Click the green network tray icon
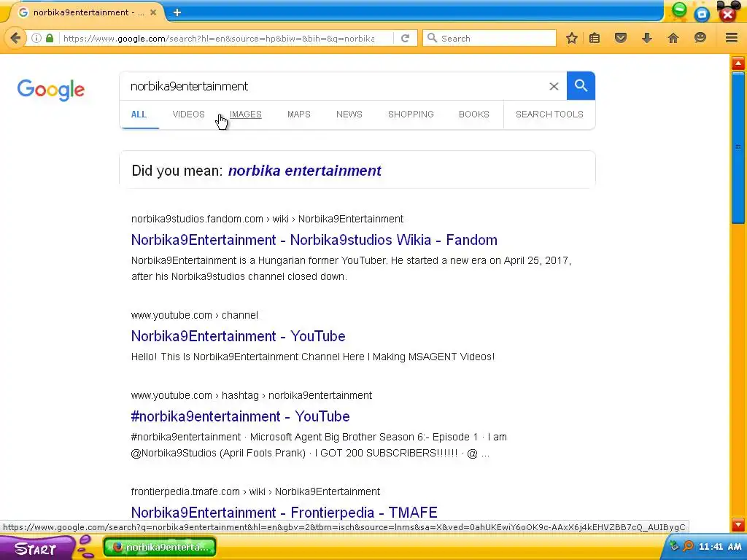747x560 pixels. click(673, 545)
